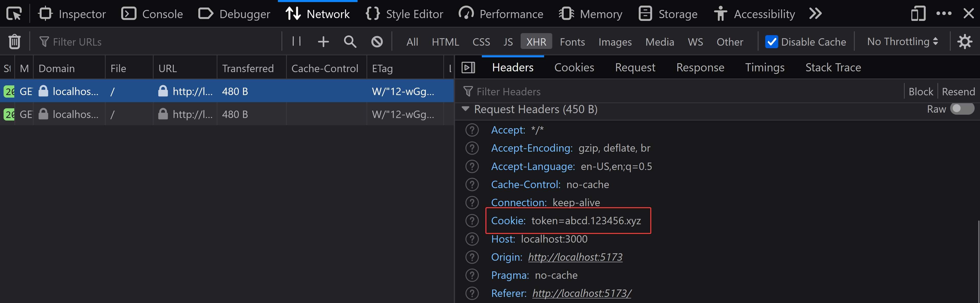The width and height of the screenshot is (980, 303).
Task: Switch to the Cookies details tab
Action: pyautogui.click(x=574, y=67)
